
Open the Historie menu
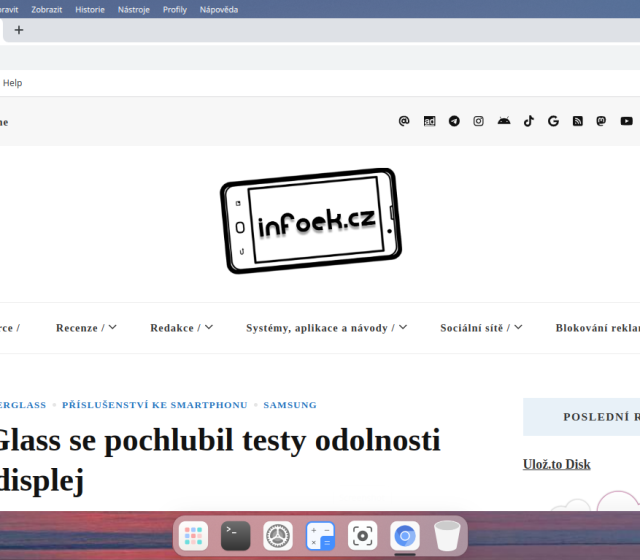(x=89, y=9)
